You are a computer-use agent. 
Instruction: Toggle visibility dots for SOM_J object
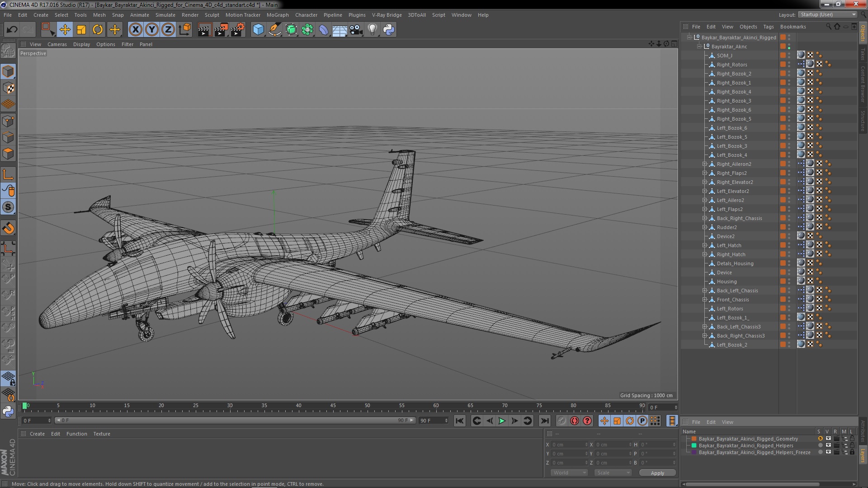pos(789,56)
